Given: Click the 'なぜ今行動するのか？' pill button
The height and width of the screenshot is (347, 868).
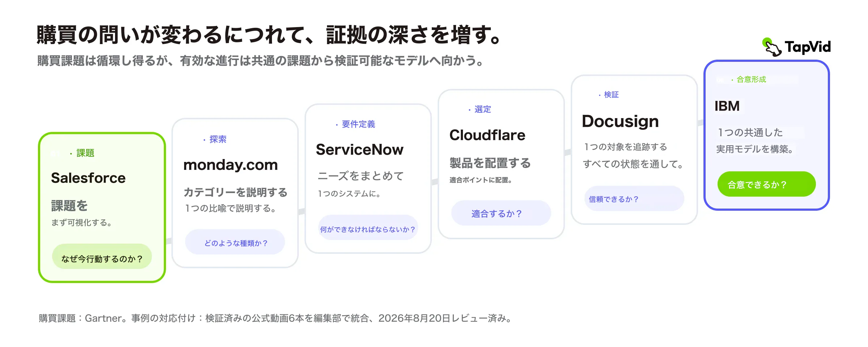Looking at the screenshot, I should click(102, 257).
